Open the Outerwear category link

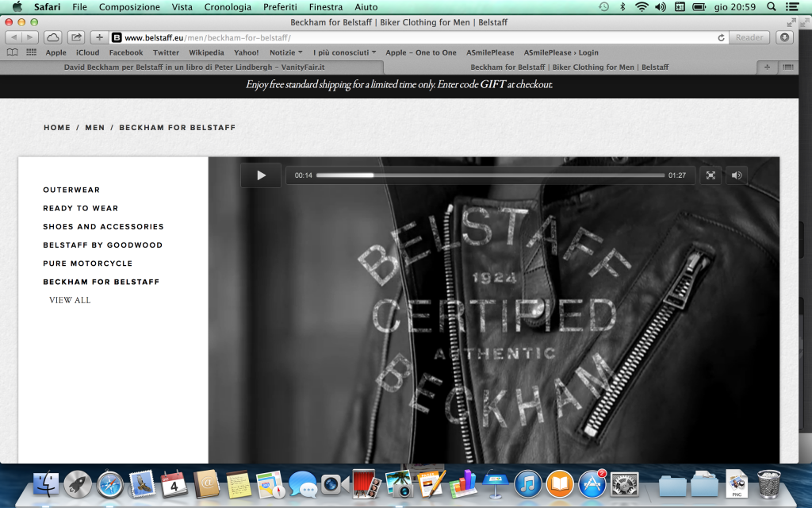click(x=71, y=190)
